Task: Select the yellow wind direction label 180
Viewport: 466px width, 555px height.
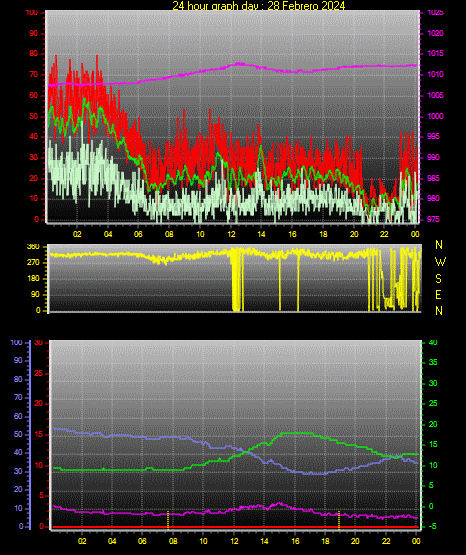Action: [x=33, y=279]
